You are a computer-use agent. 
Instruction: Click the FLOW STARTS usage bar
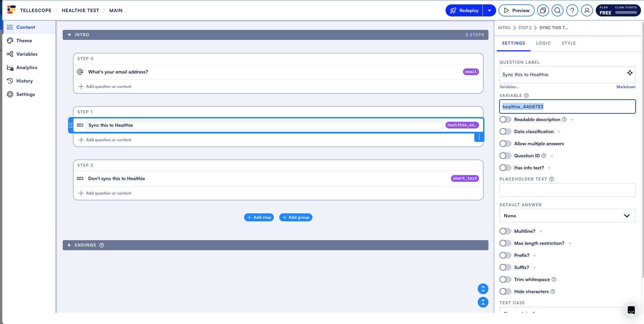tap(626, 13)
